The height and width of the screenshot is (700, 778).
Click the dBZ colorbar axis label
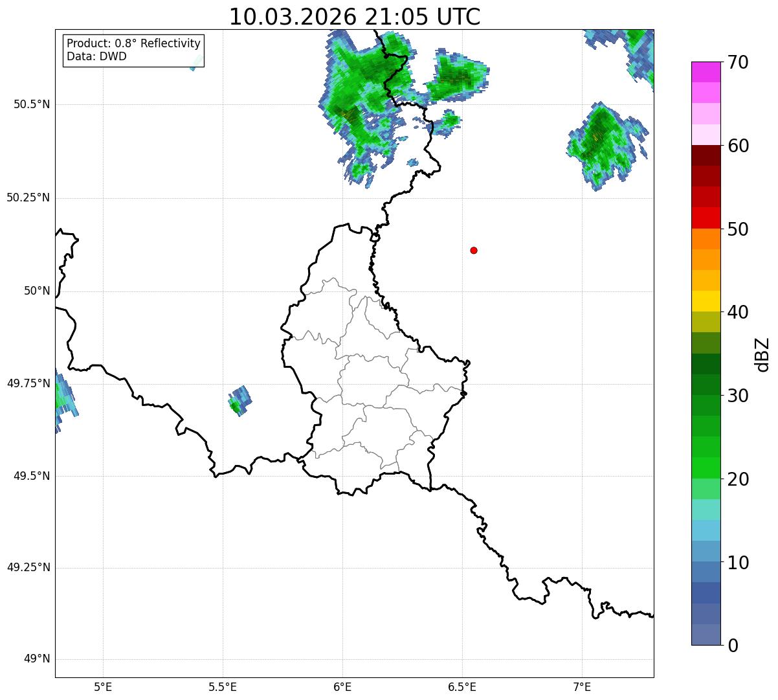click(762, 354)
